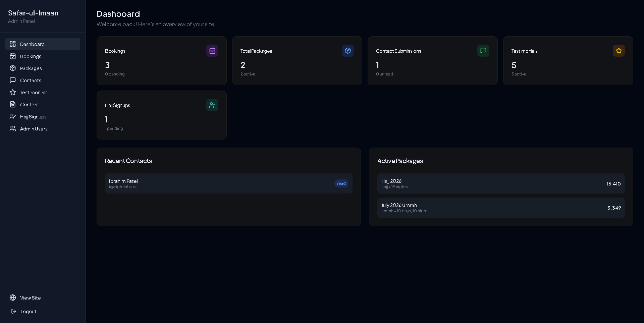Viewport: 644px width, 323px height.
Task: Click the user-check icon on Hajj Signups card
Action: point(212,105)
